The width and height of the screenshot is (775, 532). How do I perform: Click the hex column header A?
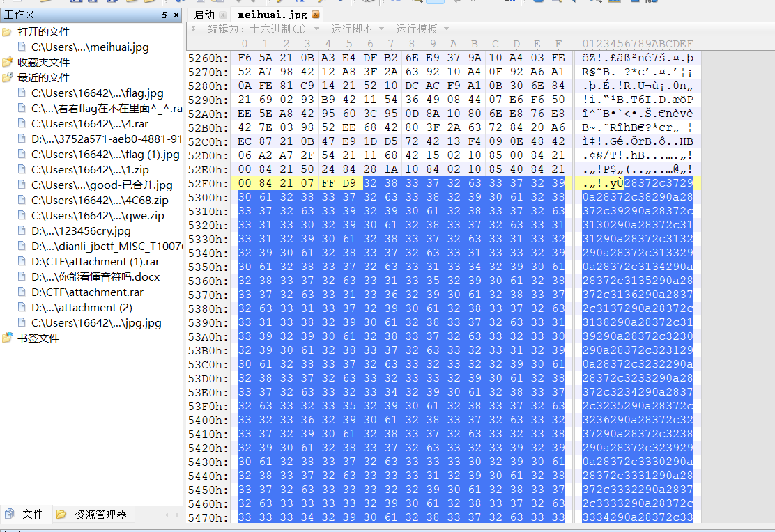pyautogui.click(x=453, y=44)
